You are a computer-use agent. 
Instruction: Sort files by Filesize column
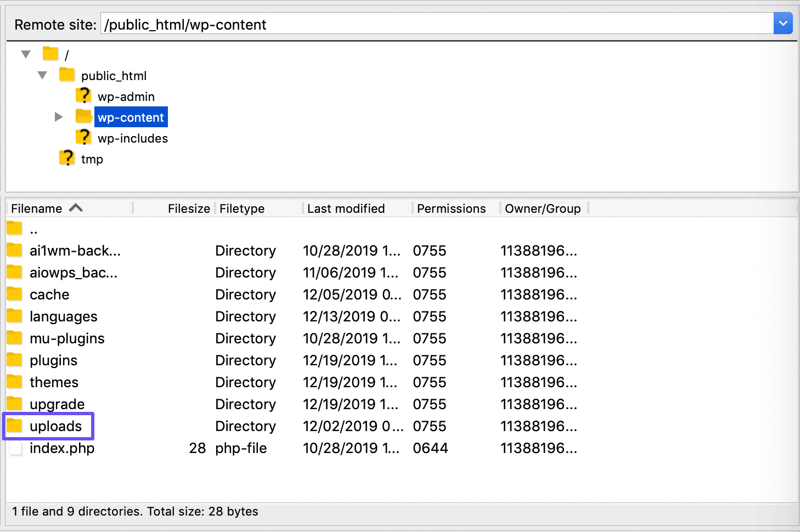(189, 208)
